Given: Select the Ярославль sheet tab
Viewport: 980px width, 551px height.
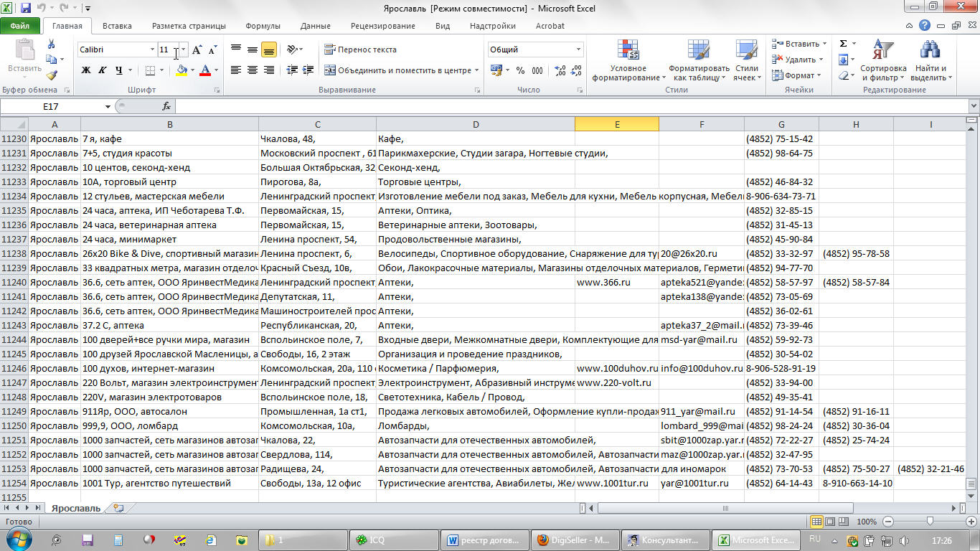Looking at the screenshot, I should pos(76,508).
